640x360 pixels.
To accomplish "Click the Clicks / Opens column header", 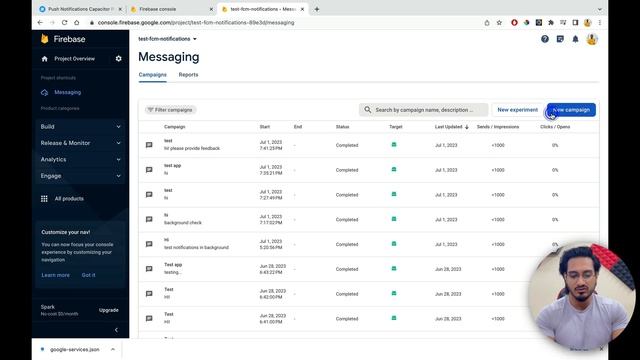I will [555, 127].
